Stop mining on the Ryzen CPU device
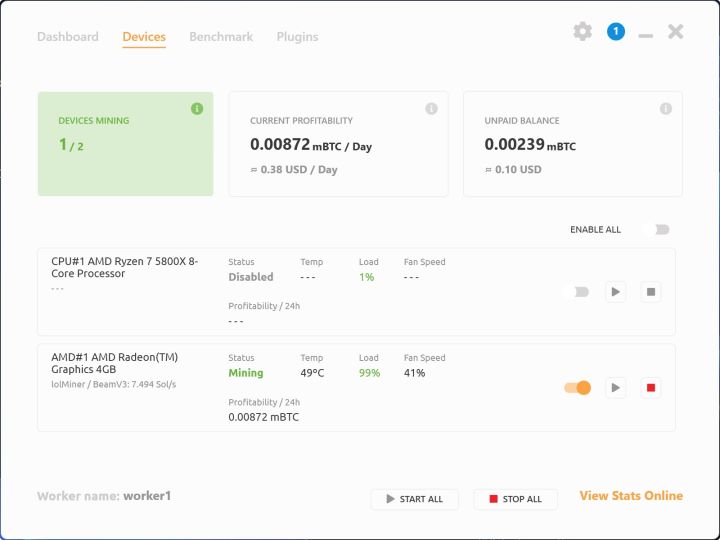 [651, 292]
